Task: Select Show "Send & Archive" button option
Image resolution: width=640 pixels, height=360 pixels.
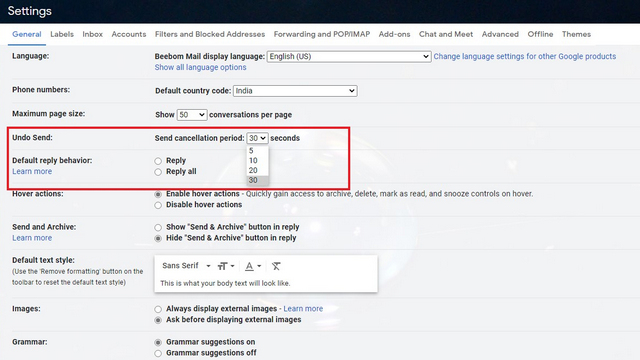Action: [158, 227]
